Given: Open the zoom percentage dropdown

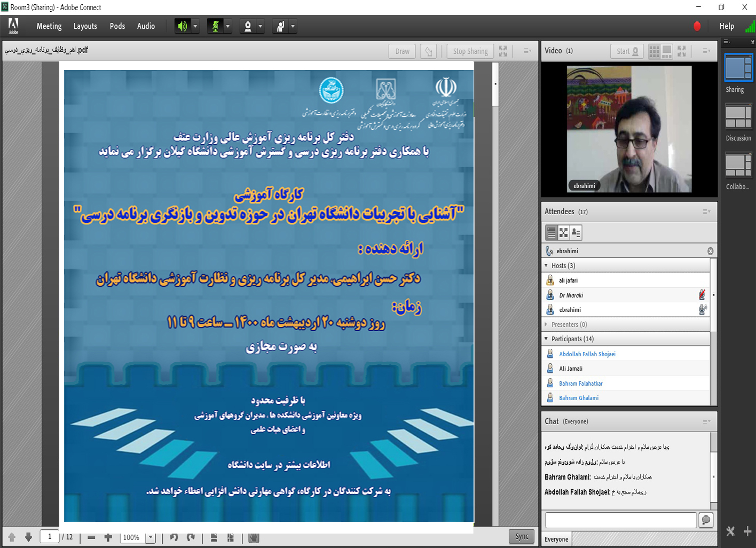Looking at the screenshot, I should click(x=151, y=537).
